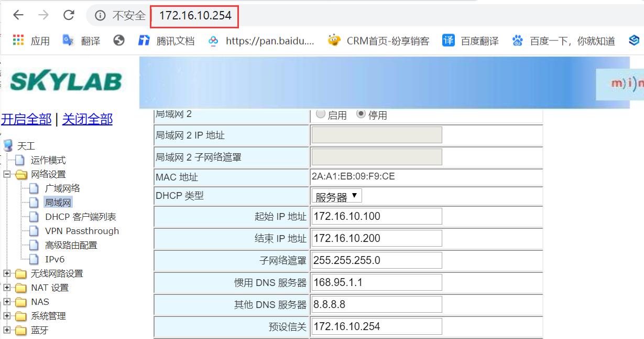Open the 翻译 bookmark
Viewport: 644px width, 339px height.
click(x=81, y=40)
